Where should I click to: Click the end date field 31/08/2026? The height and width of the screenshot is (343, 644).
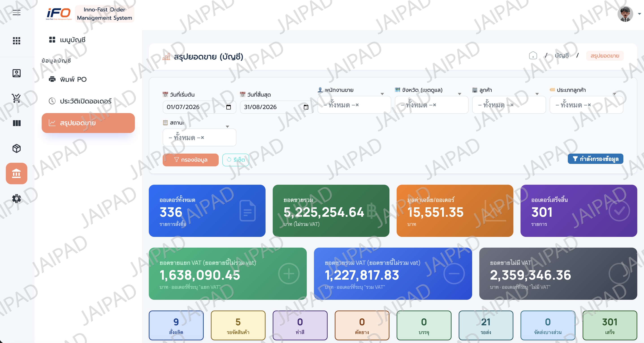point(277,107)
